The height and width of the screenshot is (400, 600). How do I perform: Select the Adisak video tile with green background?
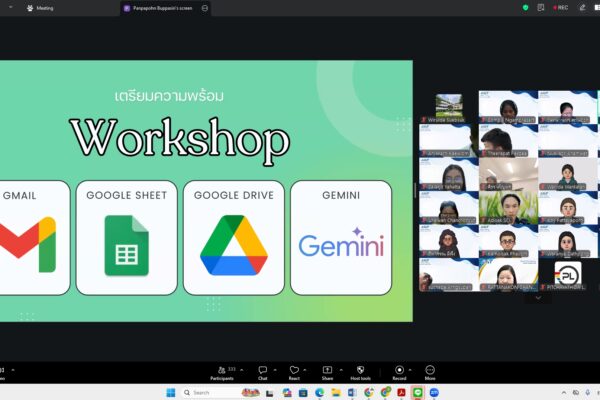(x=508, y=207)
